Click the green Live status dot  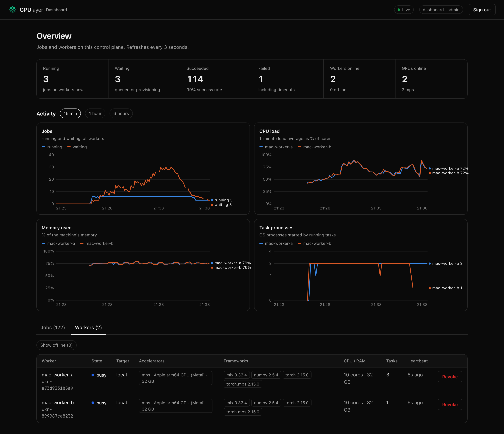[x=399, y=10]
